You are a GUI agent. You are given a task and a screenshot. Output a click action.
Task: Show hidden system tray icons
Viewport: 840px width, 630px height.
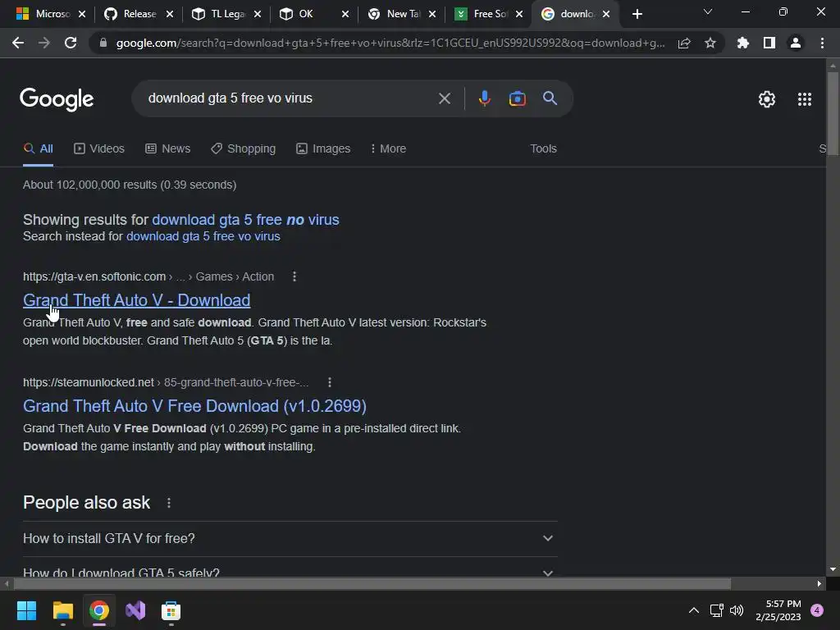coord(693,610)
